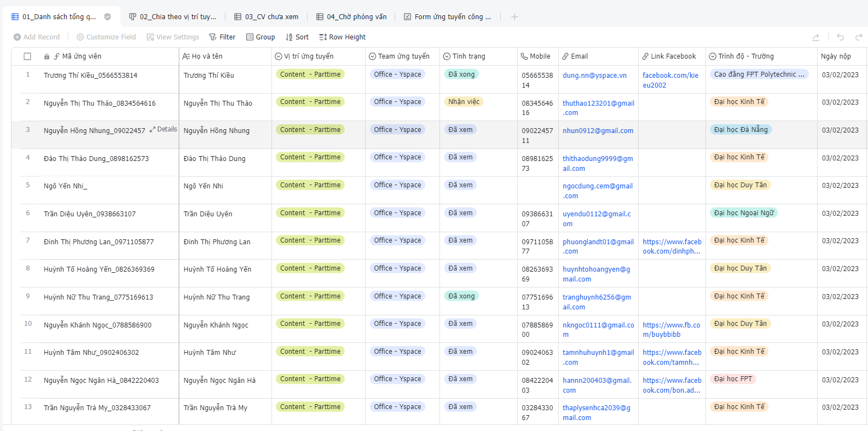
Task: Select row number 13
Action: (x=28, y=407)
